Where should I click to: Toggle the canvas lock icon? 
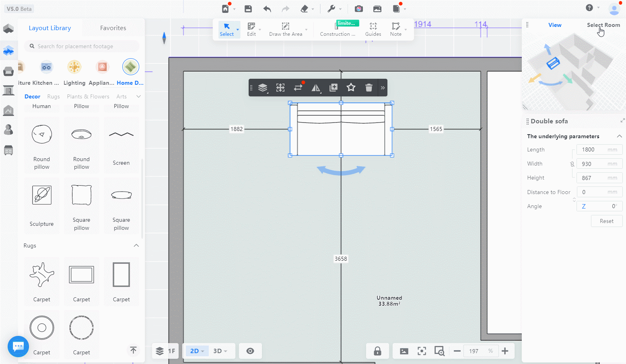pos(377,351)
